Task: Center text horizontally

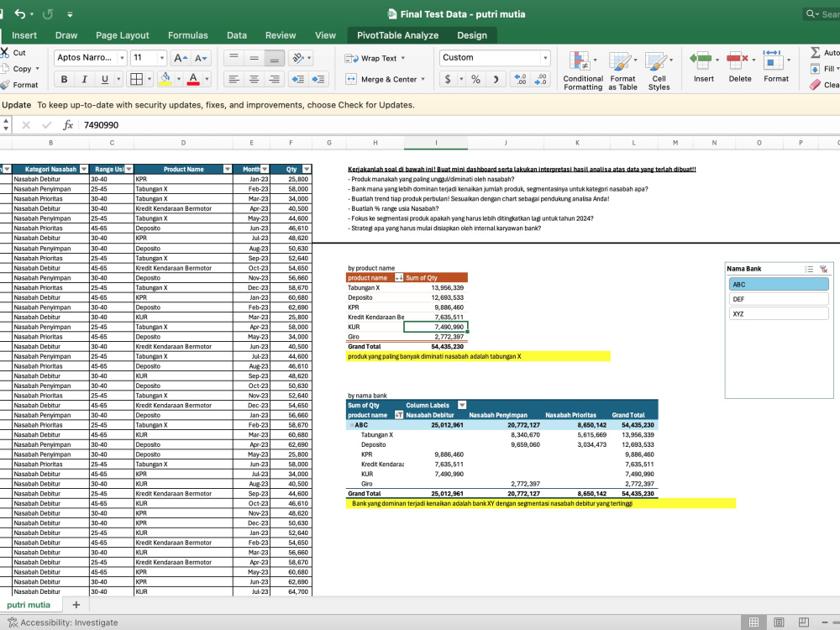Action: pyautogui.click(x=254, y=79)
